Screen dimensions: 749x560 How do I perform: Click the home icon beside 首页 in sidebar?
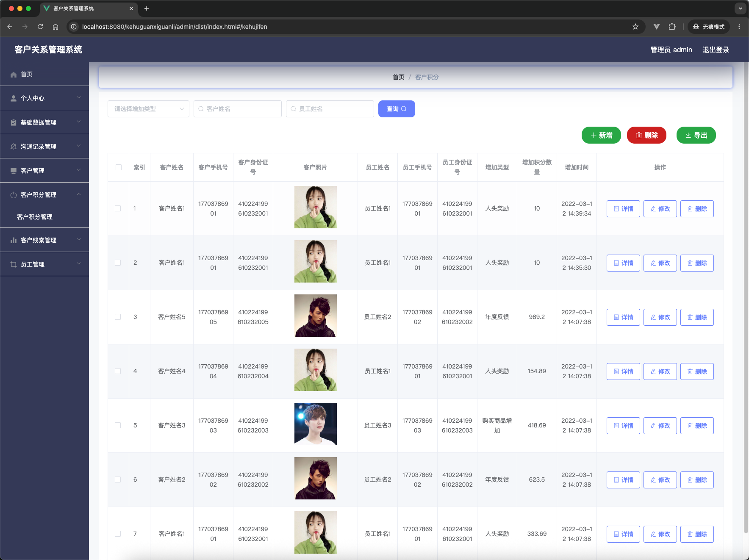14,75
